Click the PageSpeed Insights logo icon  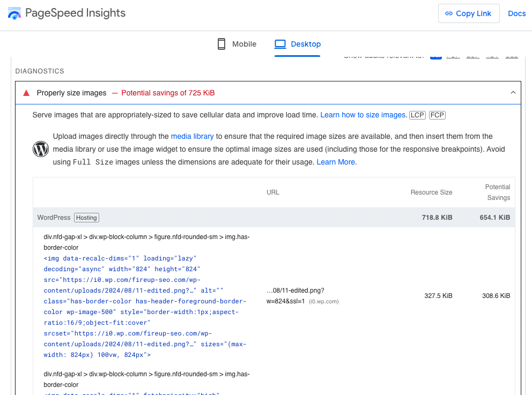15,13
